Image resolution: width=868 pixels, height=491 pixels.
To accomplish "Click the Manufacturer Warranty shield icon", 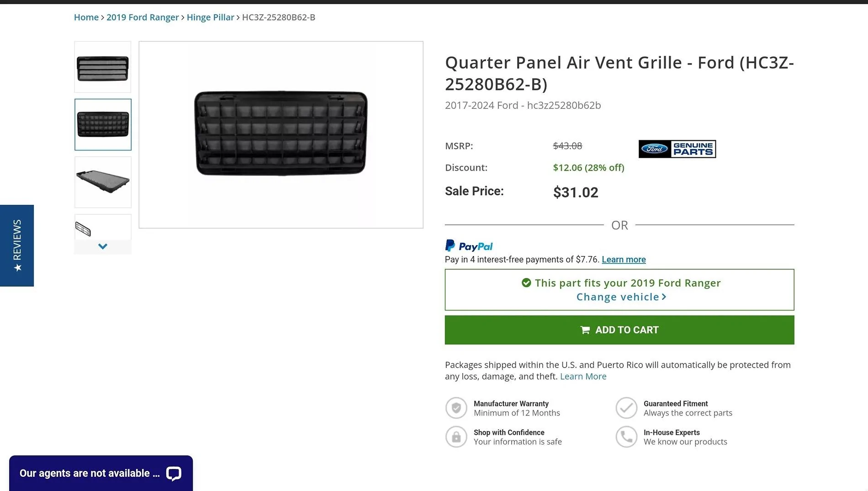I will coord(456,408).
